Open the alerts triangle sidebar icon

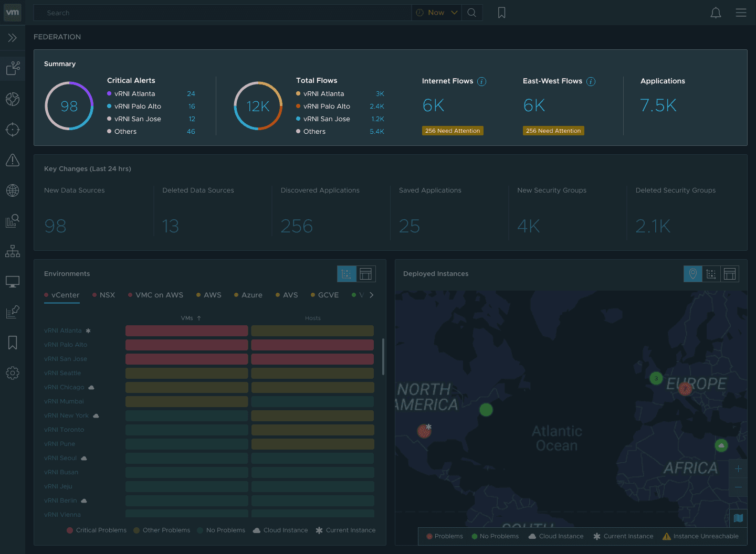coord(13,160)
